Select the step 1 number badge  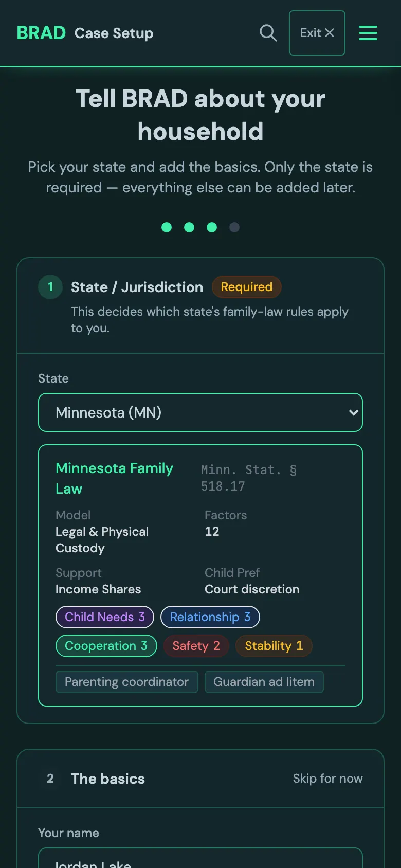click(x=50, y=287)
